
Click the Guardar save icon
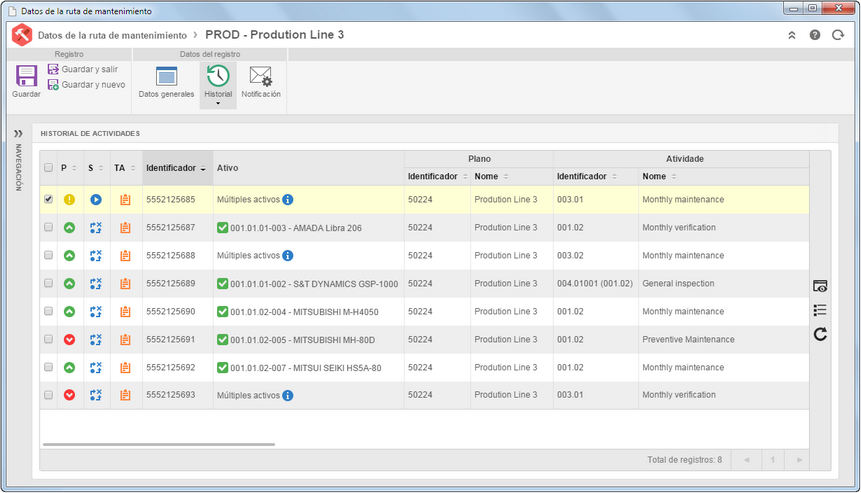point(26,76)
